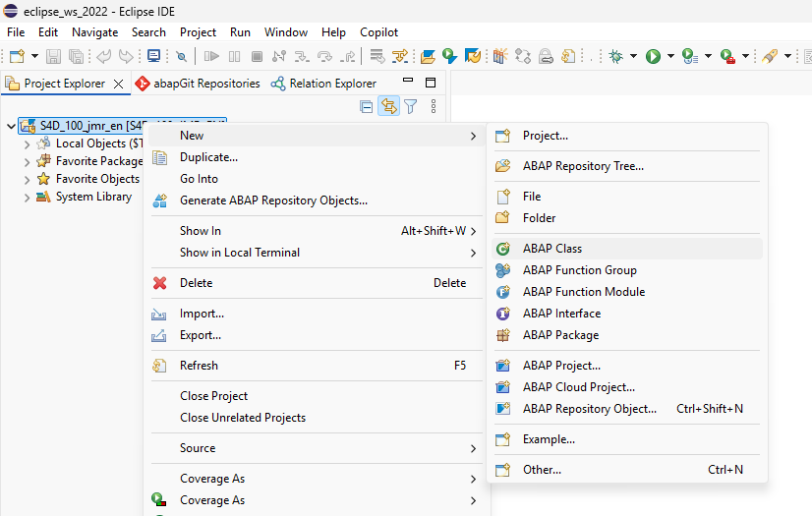Choose ABAP Package entry

tap(626, 335)
